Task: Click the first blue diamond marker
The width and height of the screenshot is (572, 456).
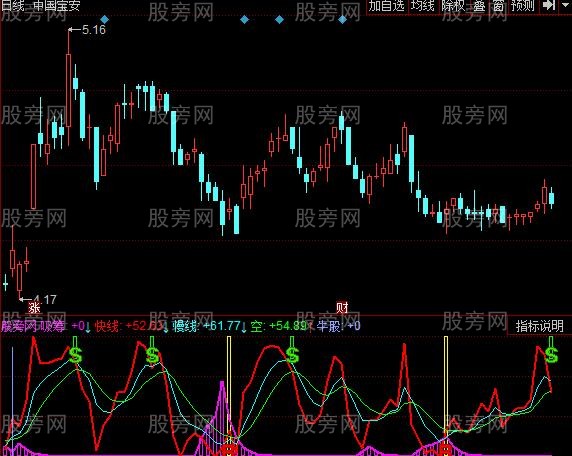Action: click(105, 19)
